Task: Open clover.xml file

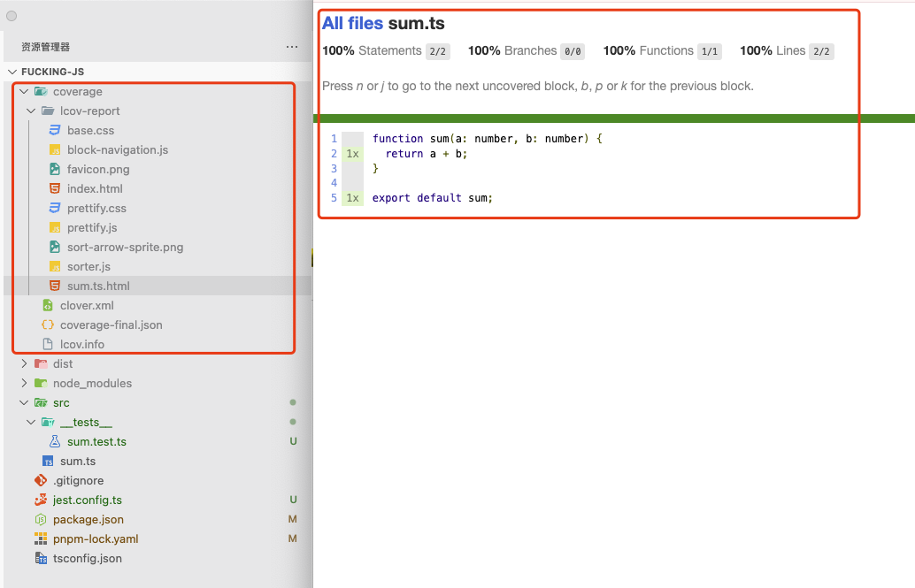Action: 87,305
